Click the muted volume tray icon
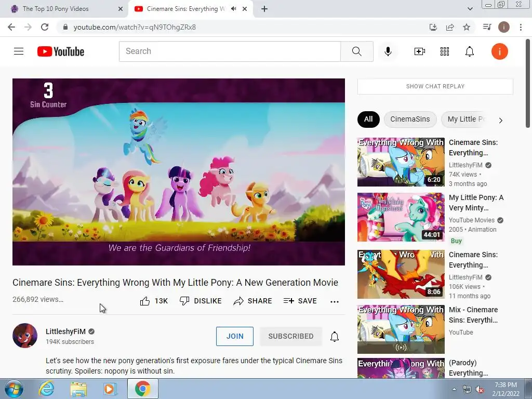 tap(480, 390)
